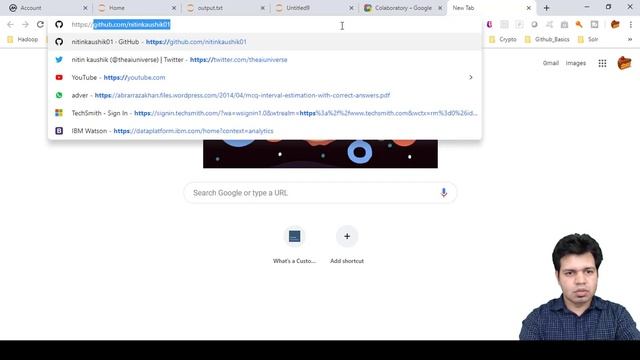Close the Home tab
Viewport: 640px width, 360px height.
174,8
